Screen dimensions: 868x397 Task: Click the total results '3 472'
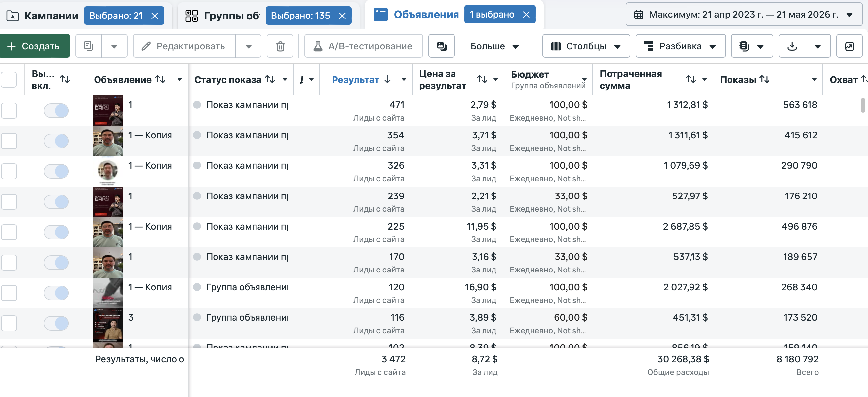393,359
